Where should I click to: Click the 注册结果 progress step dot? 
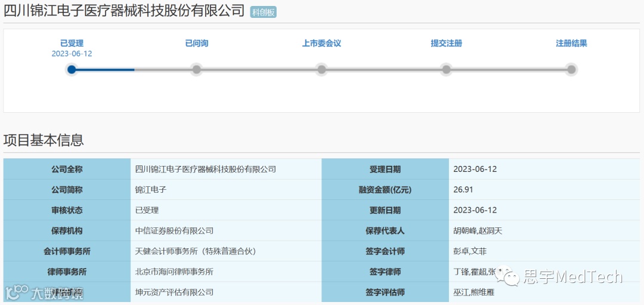[571, 69]
